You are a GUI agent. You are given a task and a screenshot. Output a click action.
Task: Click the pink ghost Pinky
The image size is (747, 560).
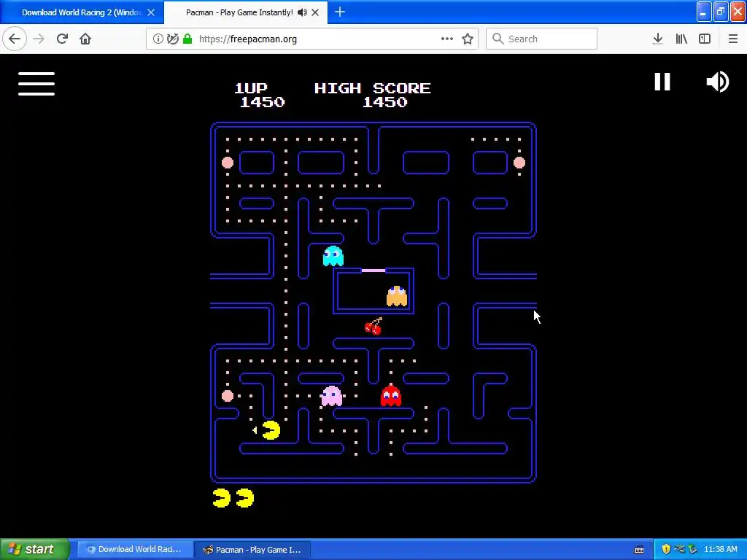pos(332,396)
